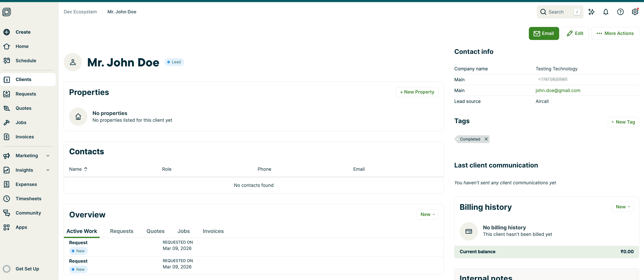Open the Create menu in the sidebar

(23, 32)
